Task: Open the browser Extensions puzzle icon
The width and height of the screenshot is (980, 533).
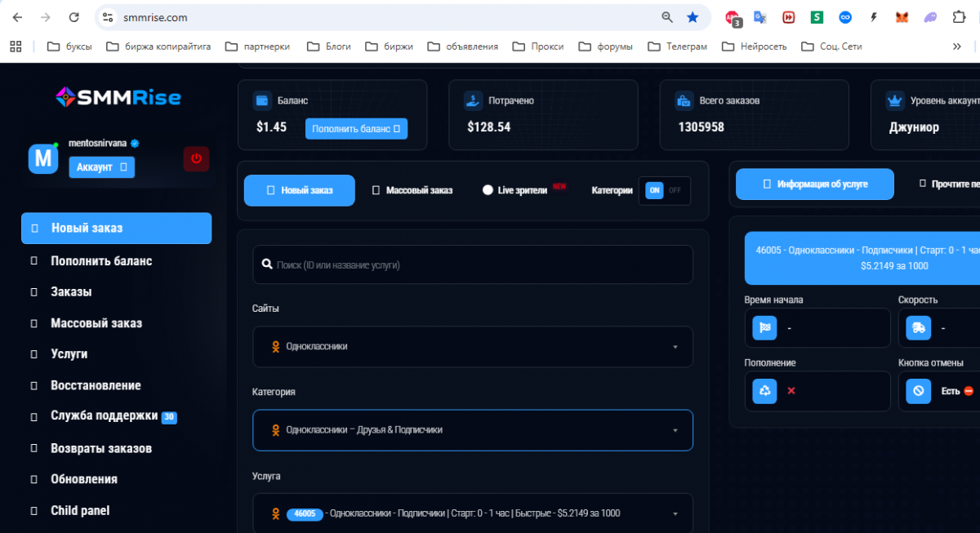Action: coord(959,17)
